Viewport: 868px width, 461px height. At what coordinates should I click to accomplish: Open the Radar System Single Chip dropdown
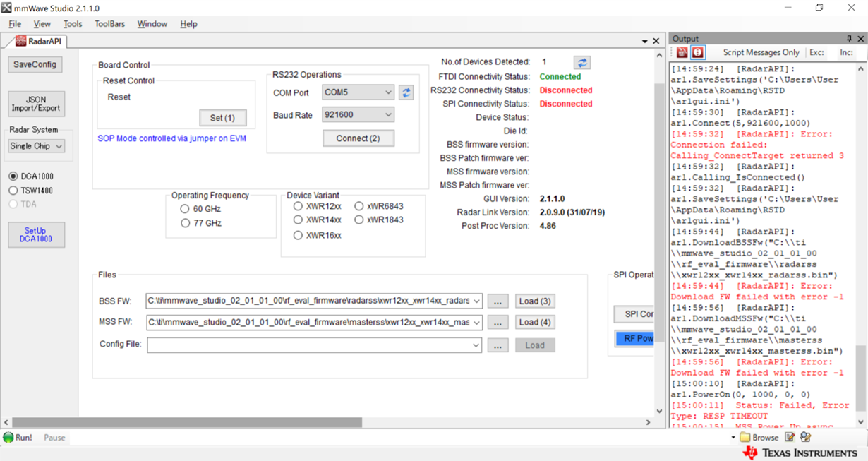point(37,146)
